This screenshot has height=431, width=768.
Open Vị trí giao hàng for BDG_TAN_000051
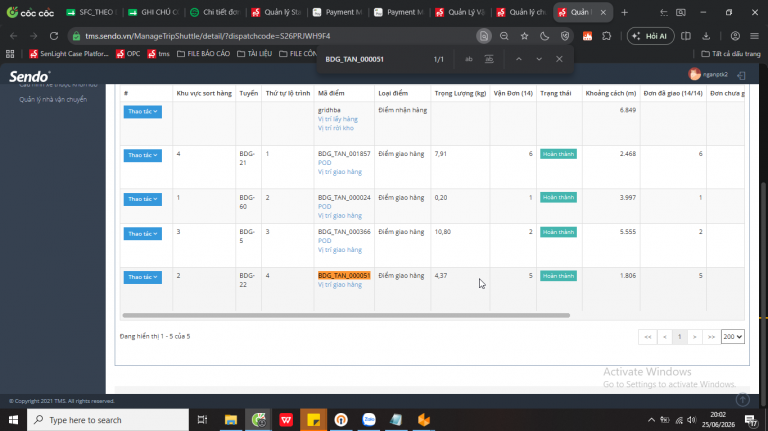339,285
